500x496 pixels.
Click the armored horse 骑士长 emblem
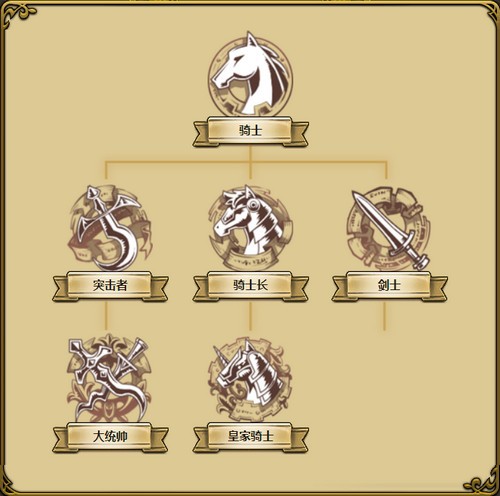[250, 229]
